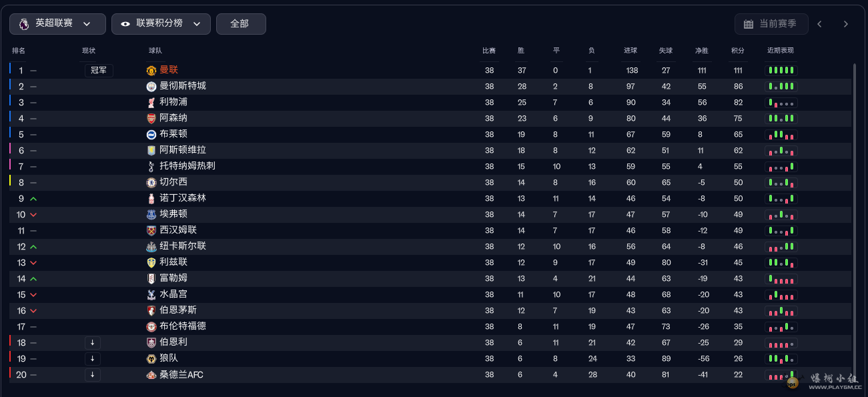This screenshot has width=868, height=397.
Task: Click the Wolves badge icon in row 19
Action: tap(151, 358)
